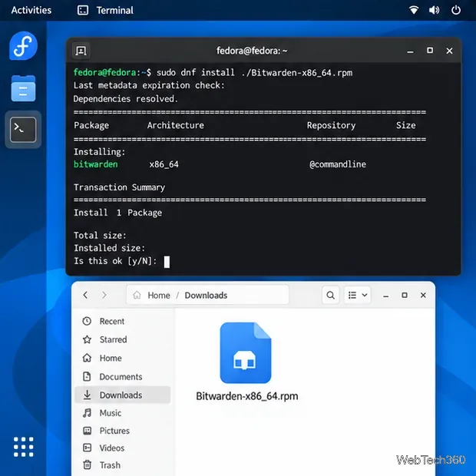Close the Terminal window
This screenshot has height=476, width=476.
pos(449,51)
